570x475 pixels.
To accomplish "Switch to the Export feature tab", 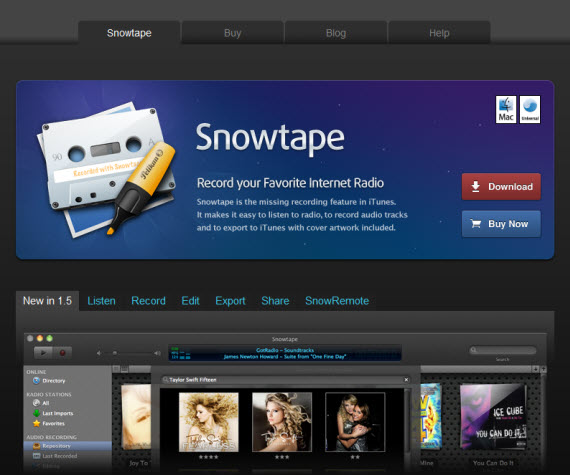I will point(230,301).
